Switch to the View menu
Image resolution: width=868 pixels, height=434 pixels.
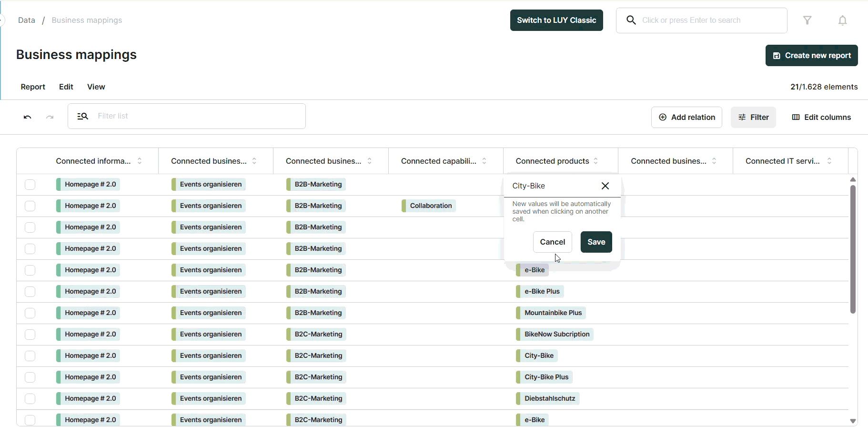[96, 87]
